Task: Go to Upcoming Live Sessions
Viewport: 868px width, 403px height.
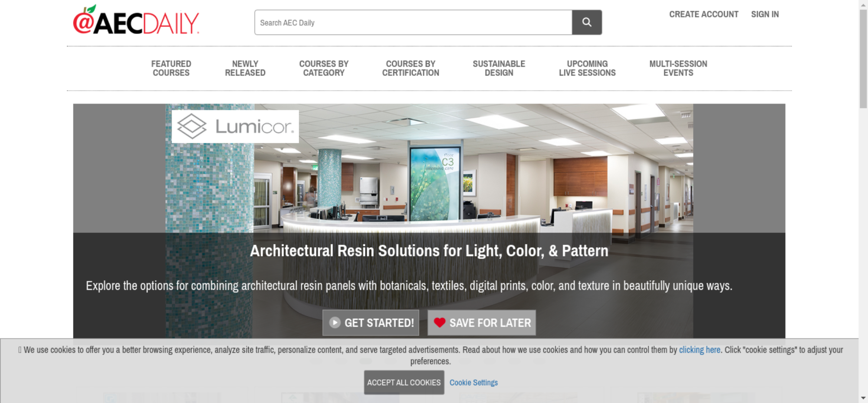Action: coord(587,68)
